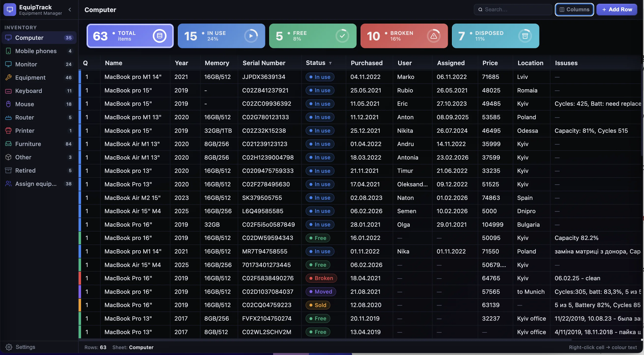Viewport: 644px width, 355px height.
Task: Click the Furniture category icon
Action: (8, 144)
